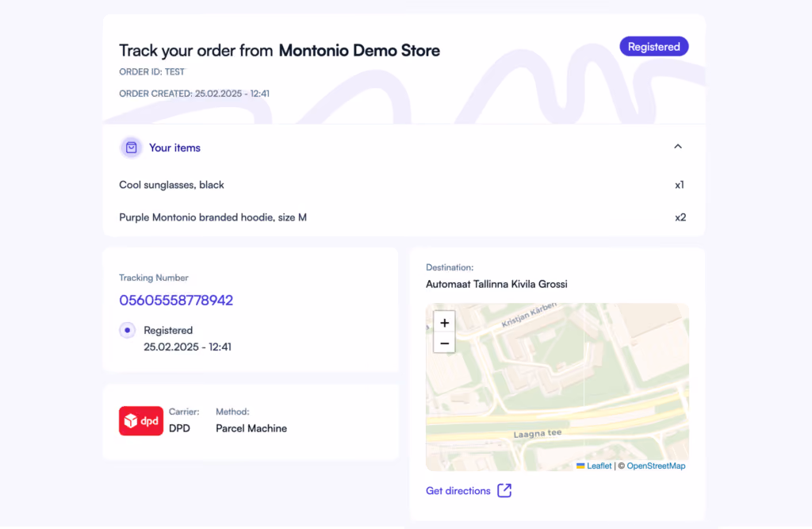Click the Laagna tee label on map
812x529 pixels.
(538, 434)
